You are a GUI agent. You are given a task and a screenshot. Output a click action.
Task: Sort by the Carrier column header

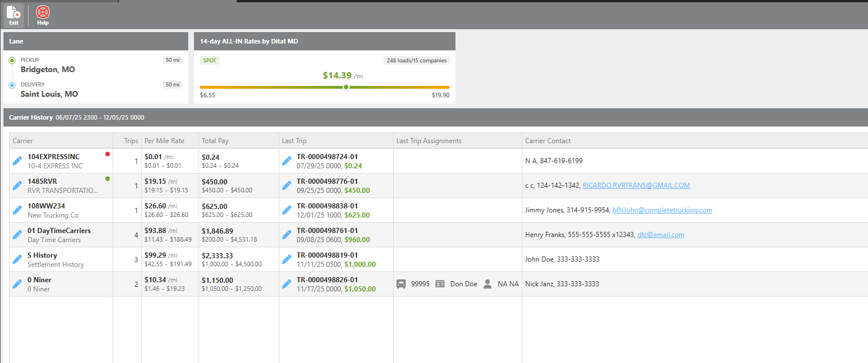tap(23, 141)
